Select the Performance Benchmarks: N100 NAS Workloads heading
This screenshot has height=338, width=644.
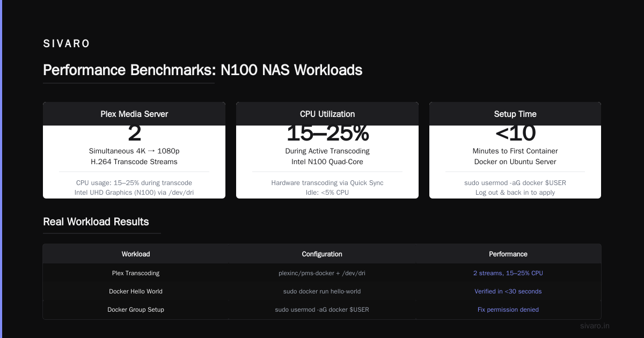(203, 70)
